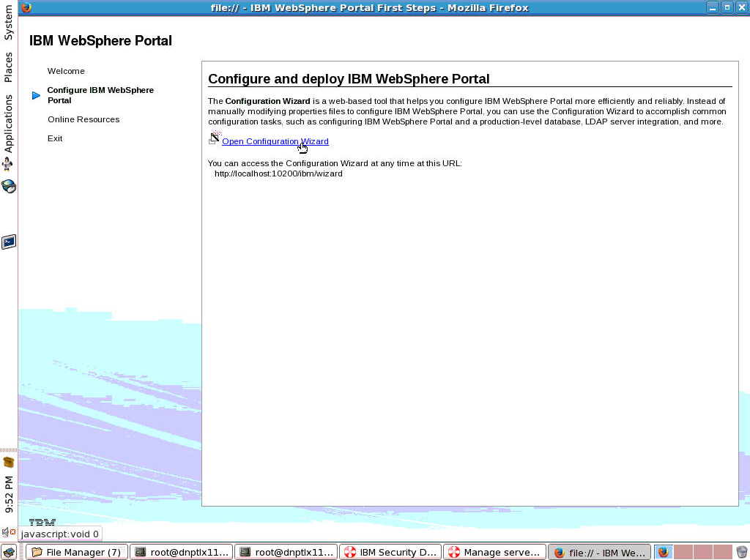Select the Firefox workspace in the pager
Screen dimensions: 750x560
coord(664,553)
